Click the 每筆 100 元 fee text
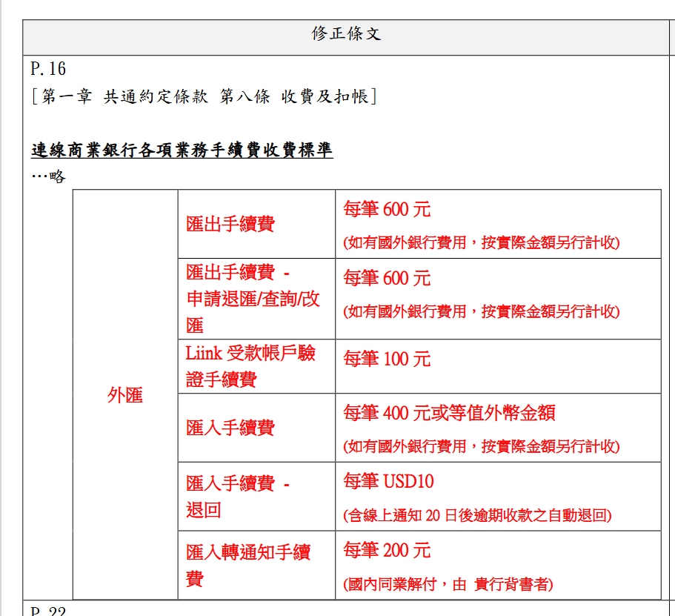 pyautogui.click(x=387, y=360)
